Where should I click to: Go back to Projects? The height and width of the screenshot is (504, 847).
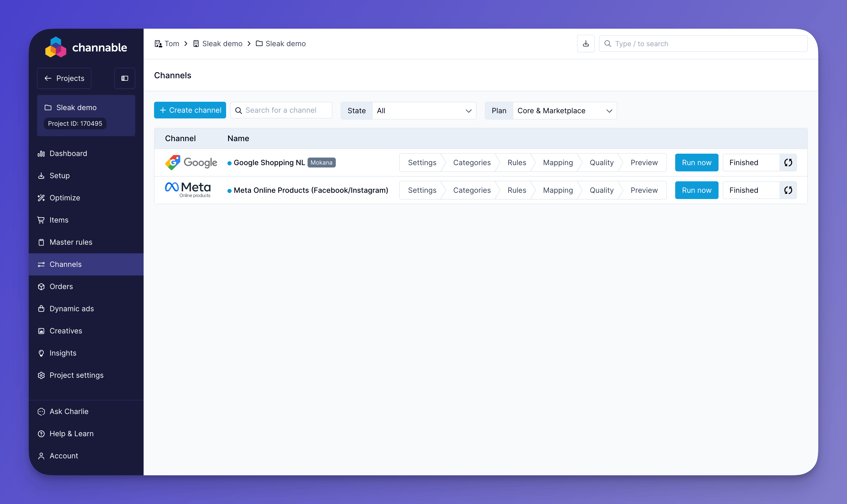click(x=64, y=78)
